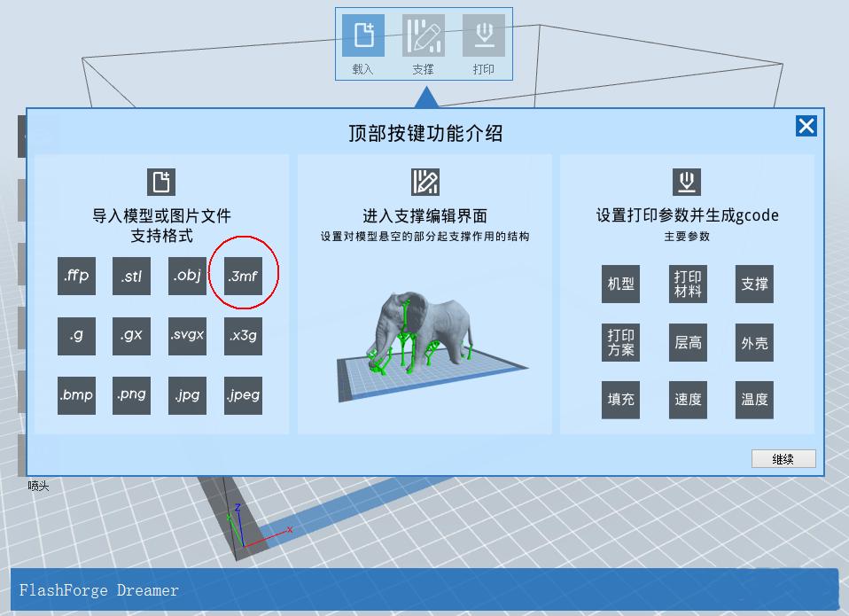The image size is (849, 616).
Task: Select the circled .3mf format button
Action: [243, 276]
